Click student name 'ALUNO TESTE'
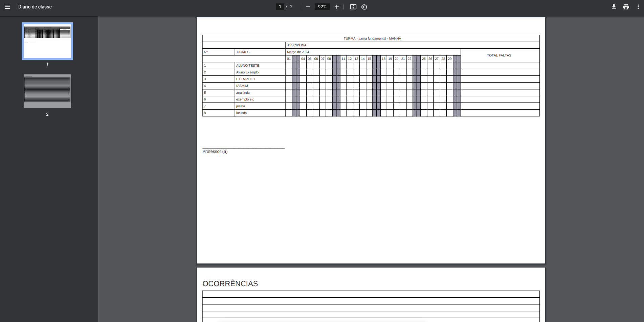 (248, 66)
